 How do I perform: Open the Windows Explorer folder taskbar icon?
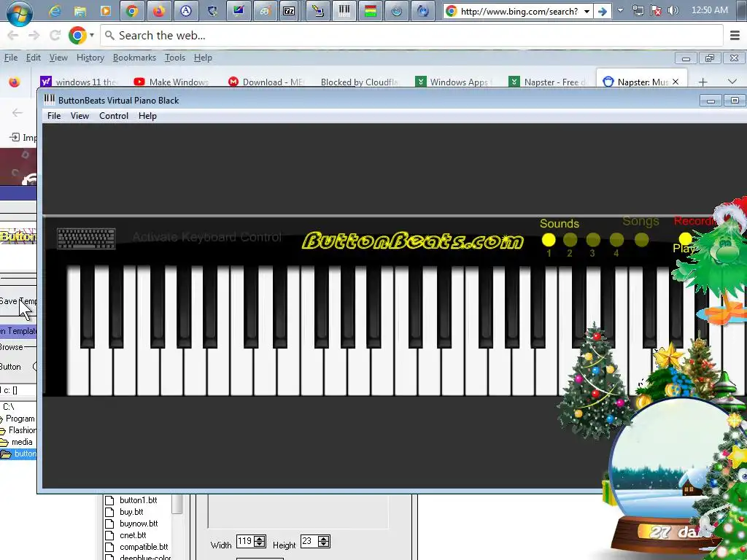80,10
